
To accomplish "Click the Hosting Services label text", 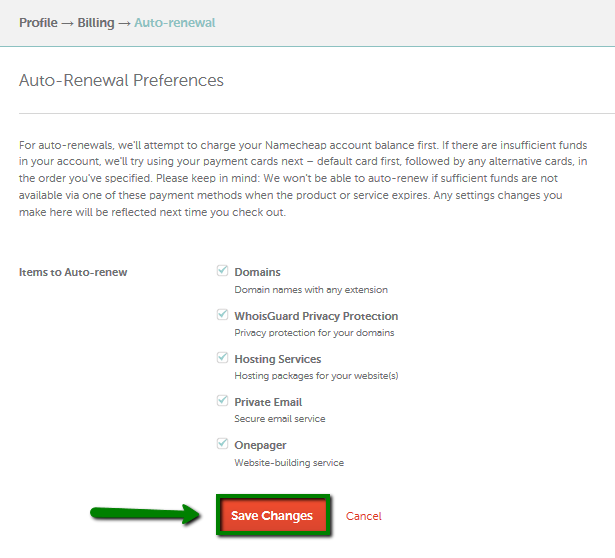I will 278,359.
